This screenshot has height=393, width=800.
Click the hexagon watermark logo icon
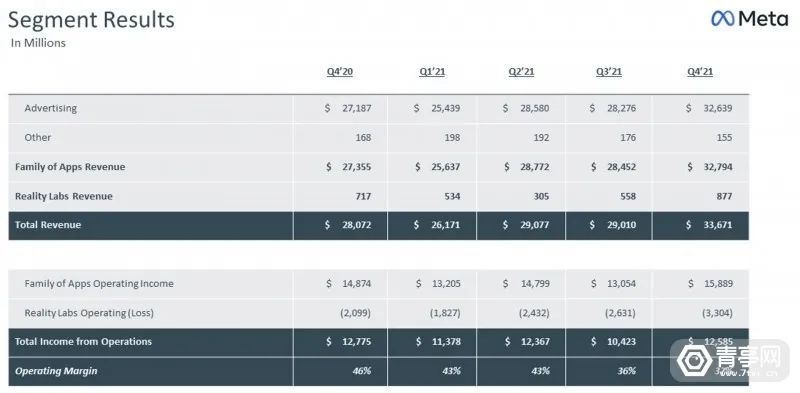(695, 360)
